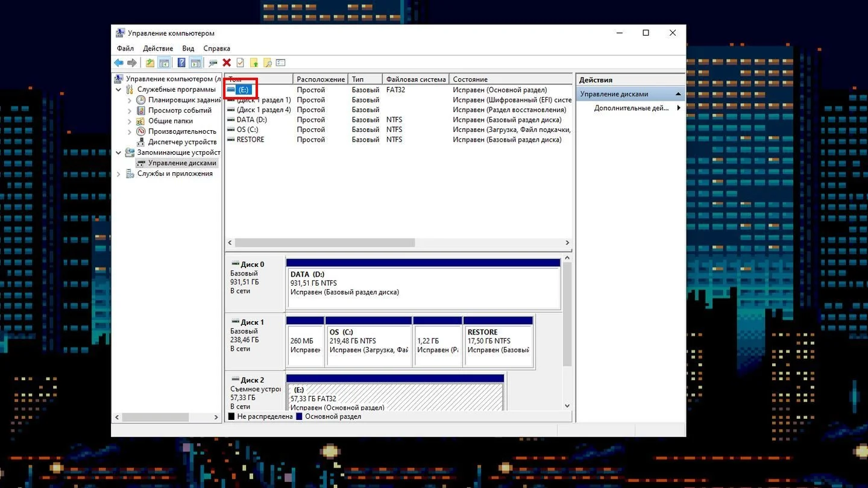Click the Properties checkmark sheet icon

point(240,63)
